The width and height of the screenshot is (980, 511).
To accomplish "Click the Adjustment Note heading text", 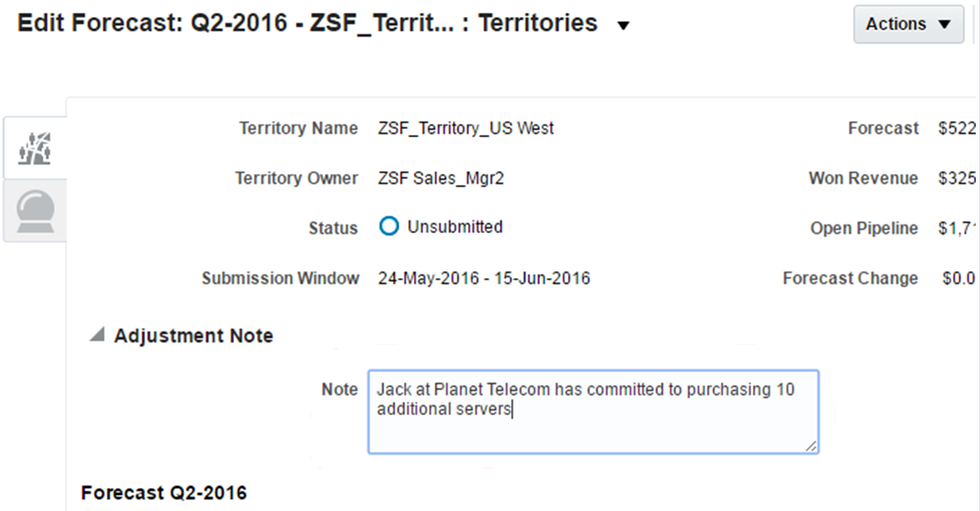I will click(193, 336).
